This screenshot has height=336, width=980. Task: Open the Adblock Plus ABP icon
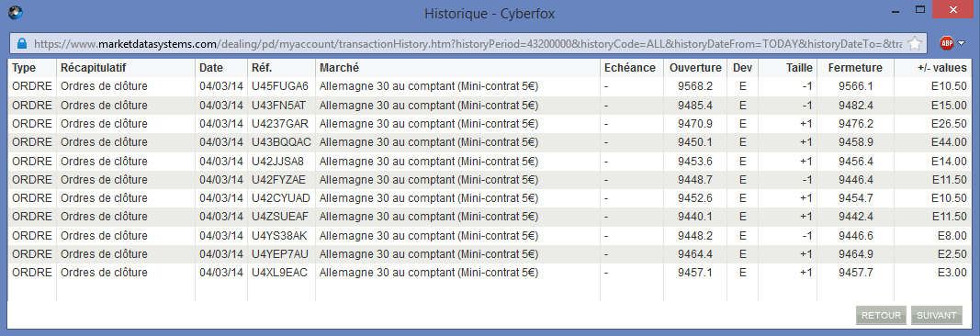tap(947, 43)
